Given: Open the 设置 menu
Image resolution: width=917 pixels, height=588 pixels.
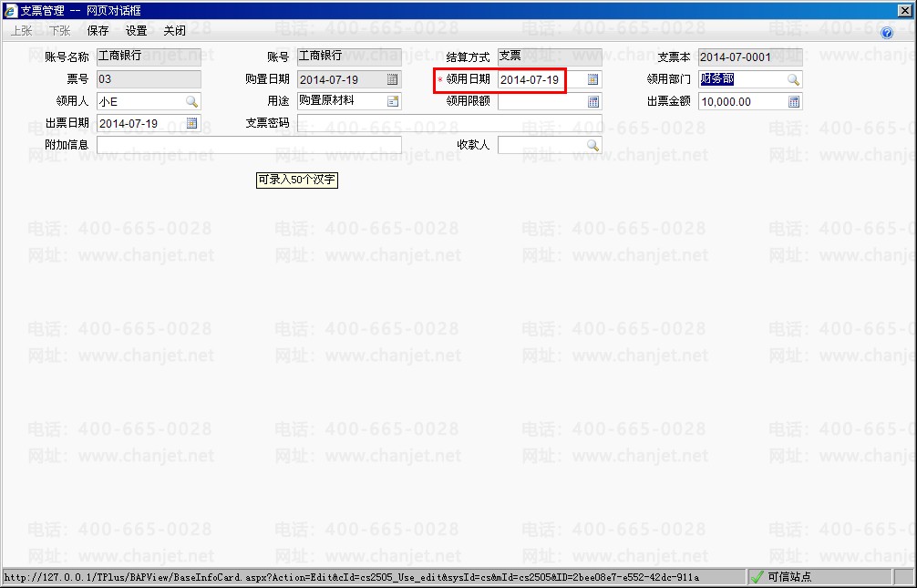Looking at the screenshot, I should coord(136,31).
